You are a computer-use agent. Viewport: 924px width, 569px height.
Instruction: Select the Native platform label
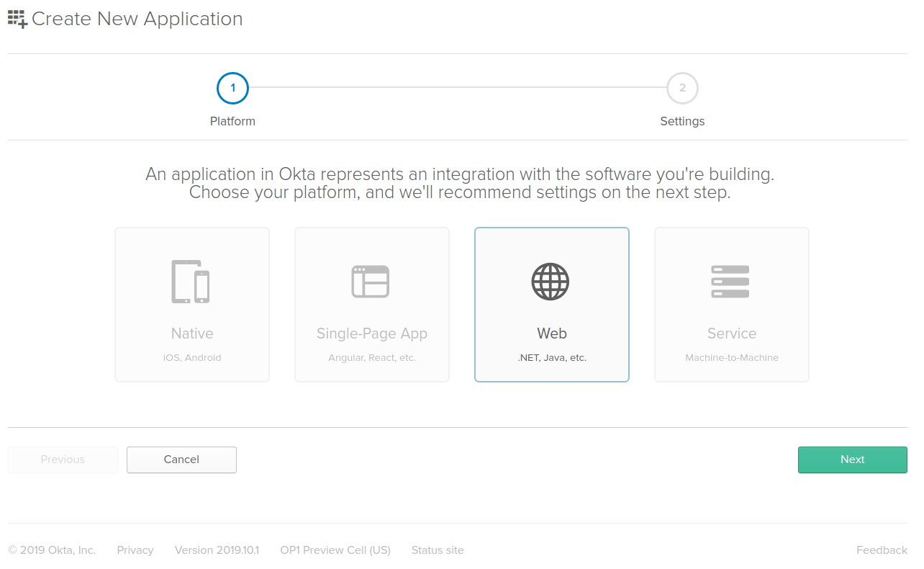pos(192,333)
